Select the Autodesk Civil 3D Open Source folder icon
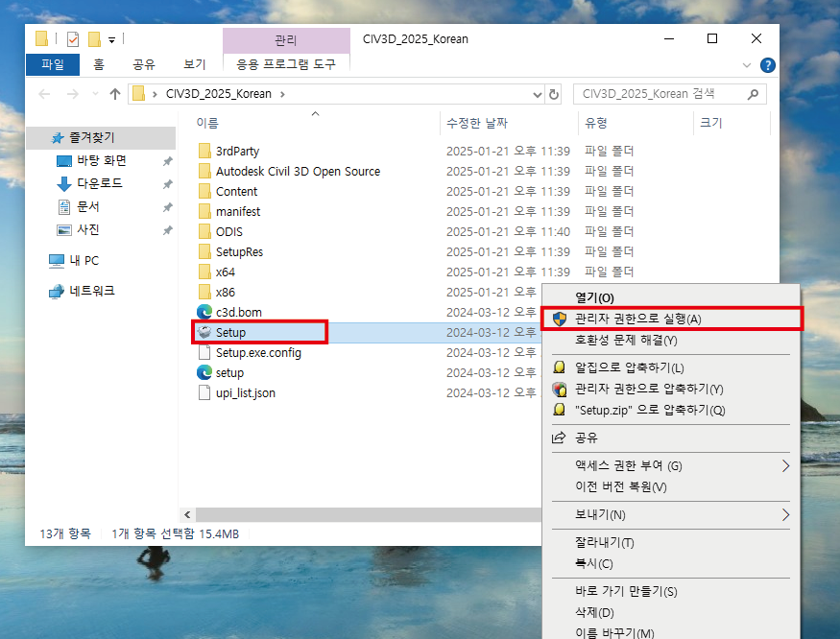The height and width of the screenshot is (639, 840). [204, 171]
